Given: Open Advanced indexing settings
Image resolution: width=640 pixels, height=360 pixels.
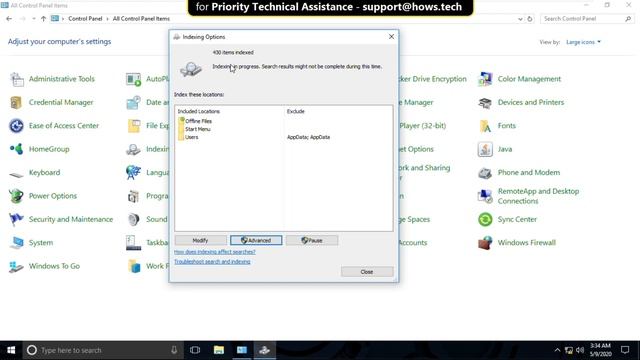Looking at the screenshot, I should [x=256, y=240].
